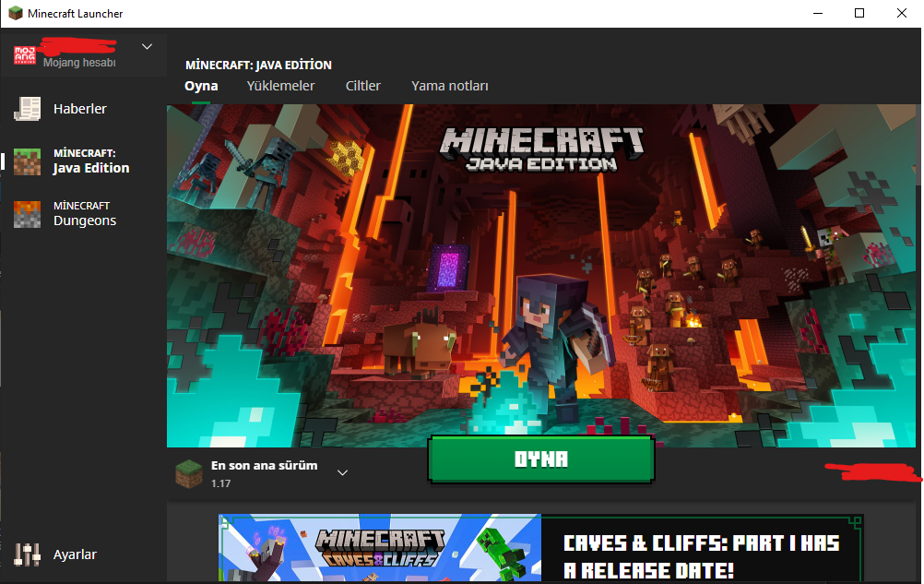Click the Java Edition grass block icon

pyautogui.click(x=27, y=161)
